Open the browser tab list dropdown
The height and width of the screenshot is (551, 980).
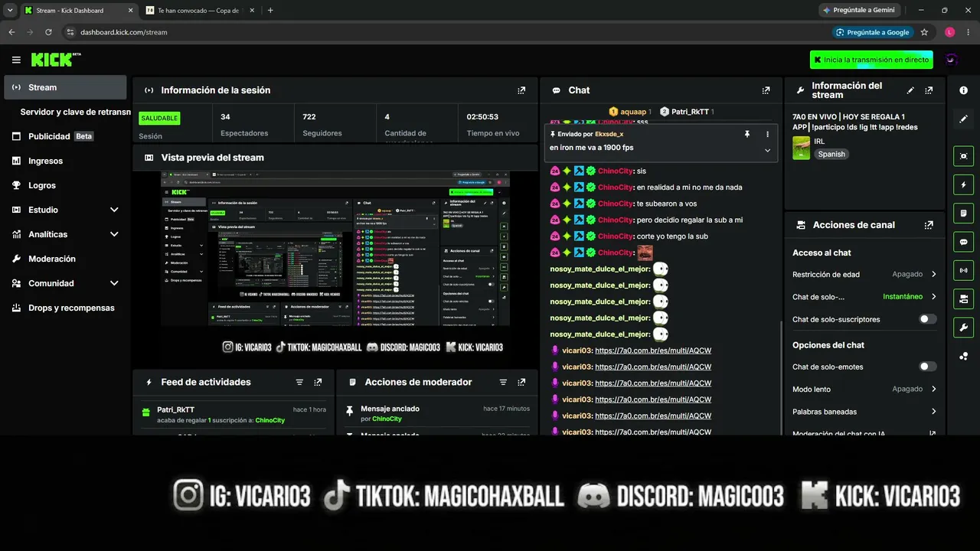click(x=10, y=10)
